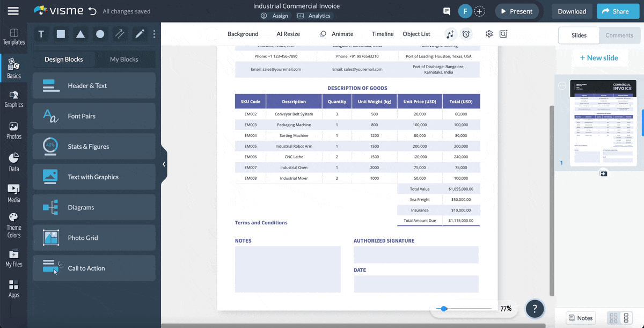
Task: Open the Comments tab
Action: pos(619,35)
